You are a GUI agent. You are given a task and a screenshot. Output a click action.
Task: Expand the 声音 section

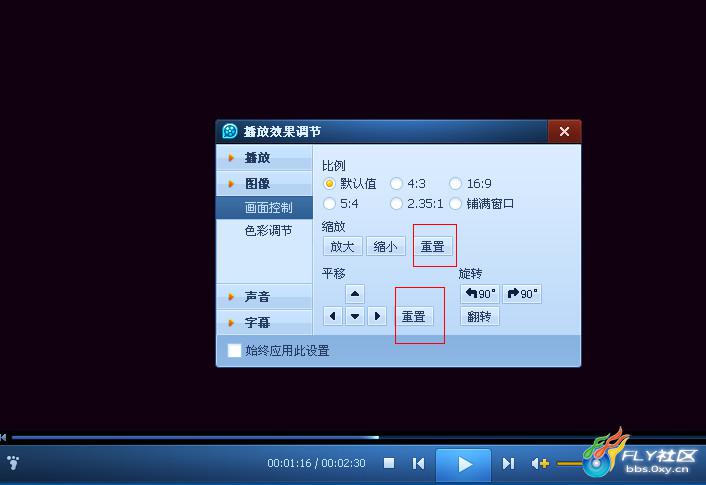(x=264, y=297)
